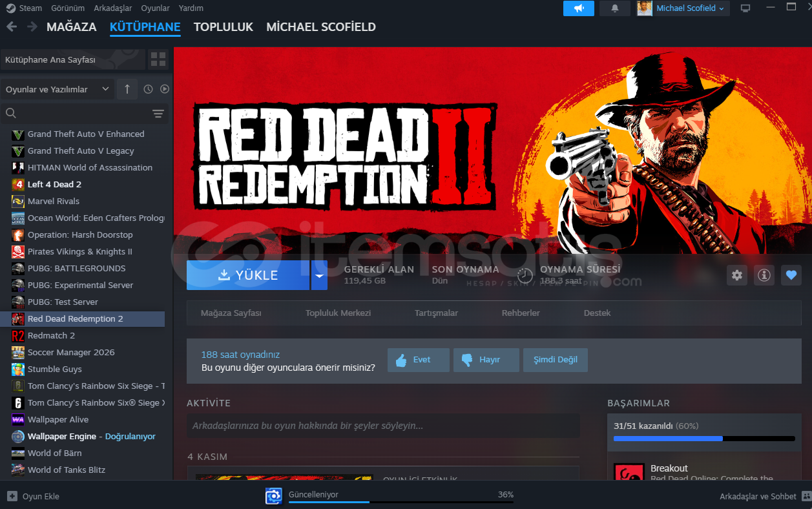This screenshot has height=509, width=812.
Task: Open the friends and chat icon
Action: [x=806, y=496]
